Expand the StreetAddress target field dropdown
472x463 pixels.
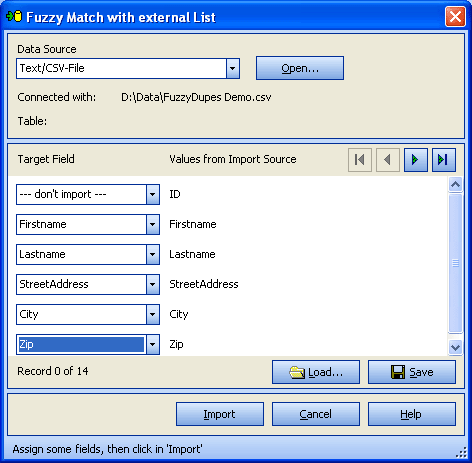[153, 284]
